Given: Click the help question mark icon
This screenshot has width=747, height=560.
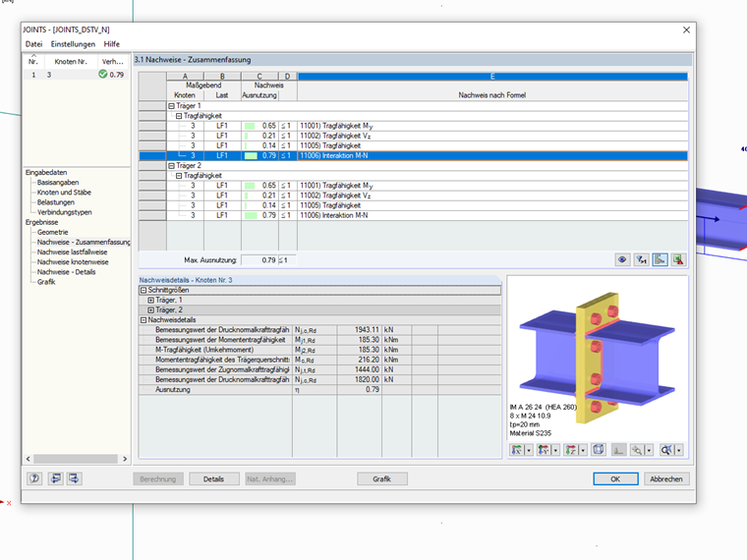Looking at the screenshot, I should point(34,478).
